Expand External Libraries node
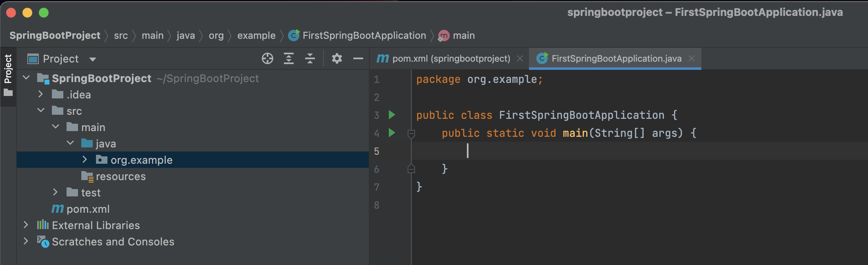Image resolution: width=868 pixels, height=265 pixels. click(26, 225)
